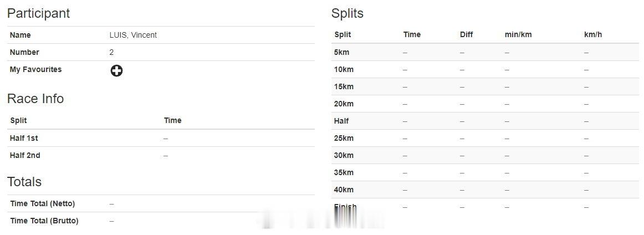Click the km/h column header
Viewport: 644px width, 235px height.
pos(592,34)
